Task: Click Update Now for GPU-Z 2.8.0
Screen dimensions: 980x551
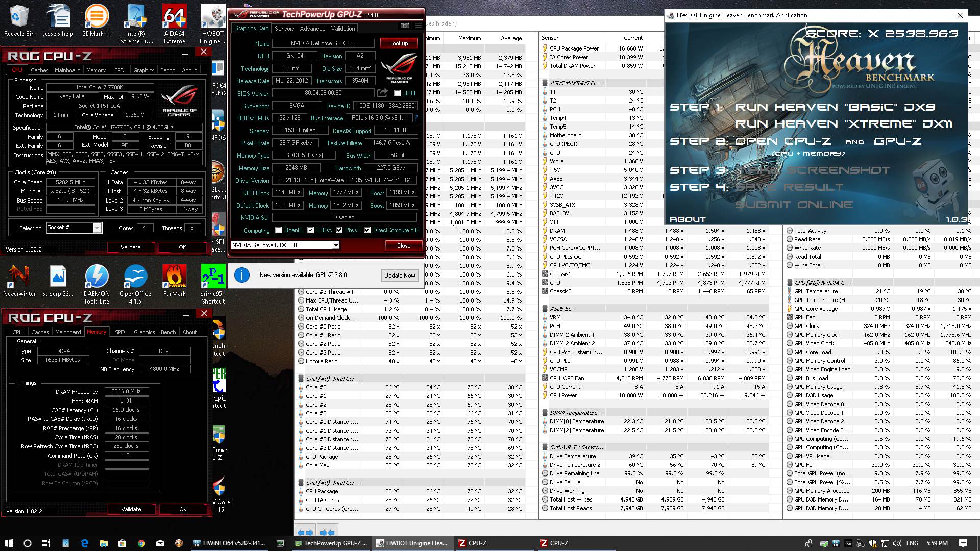Action: pyautogui.click(x=400, y=275)
